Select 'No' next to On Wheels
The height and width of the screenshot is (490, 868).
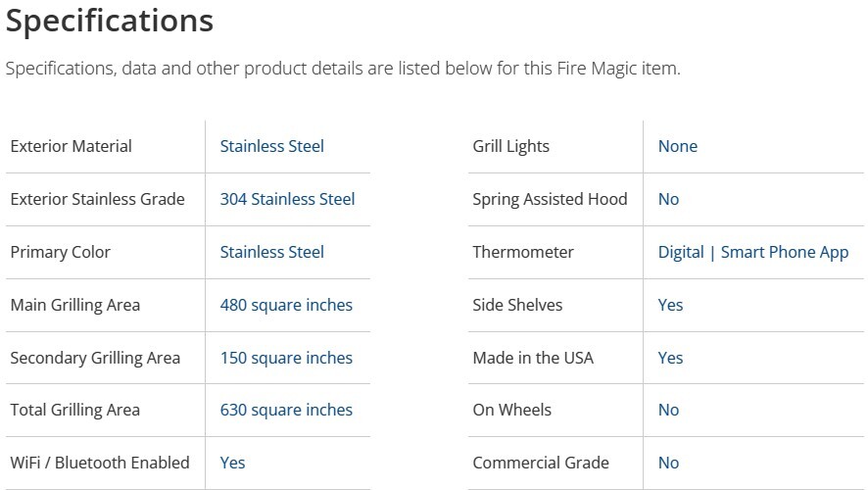668,410
